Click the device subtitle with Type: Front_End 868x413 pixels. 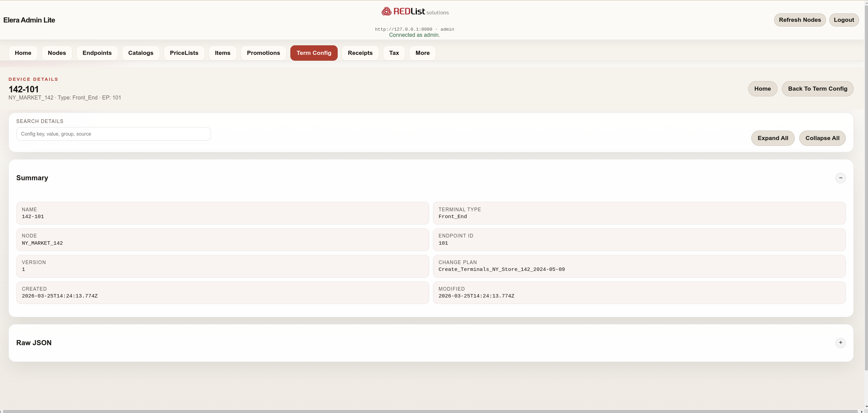click(65, 97)
